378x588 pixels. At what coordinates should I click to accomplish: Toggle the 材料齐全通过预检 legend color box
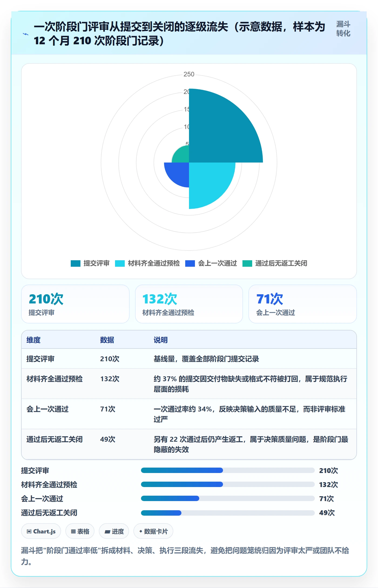pyautogui.click(x=120, y=263)
